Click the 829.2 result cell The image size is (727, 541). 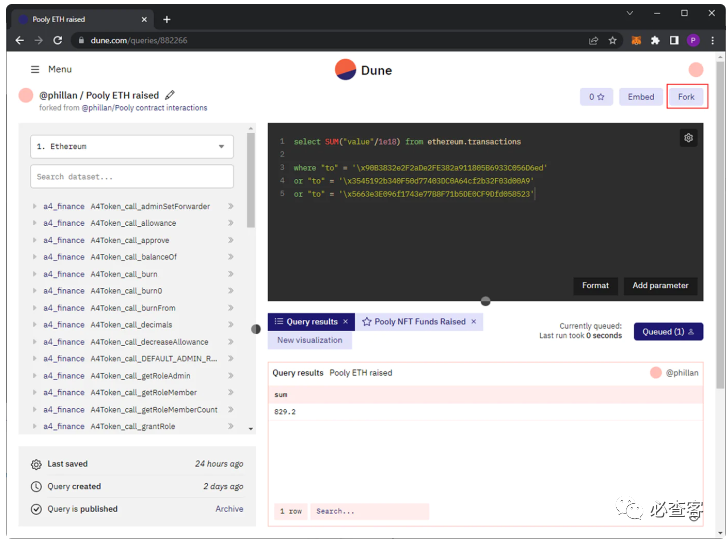[285, 412]
